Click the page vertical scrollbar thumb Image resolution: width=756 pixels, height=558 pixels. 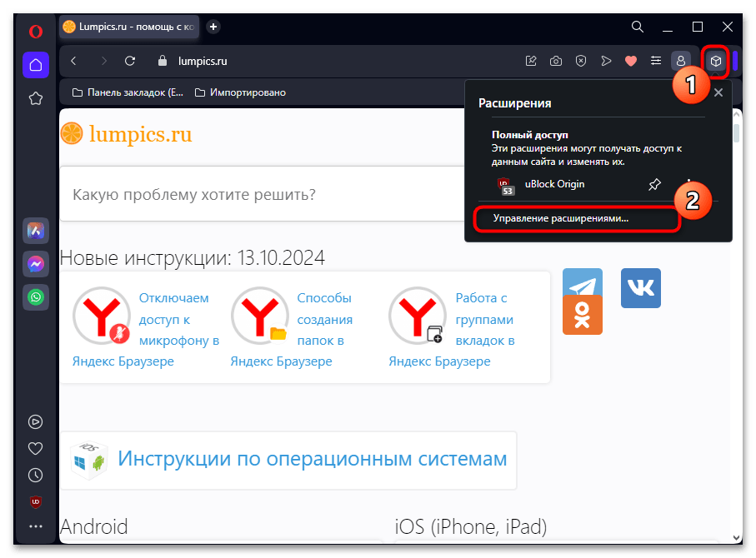tap(736, 132)
